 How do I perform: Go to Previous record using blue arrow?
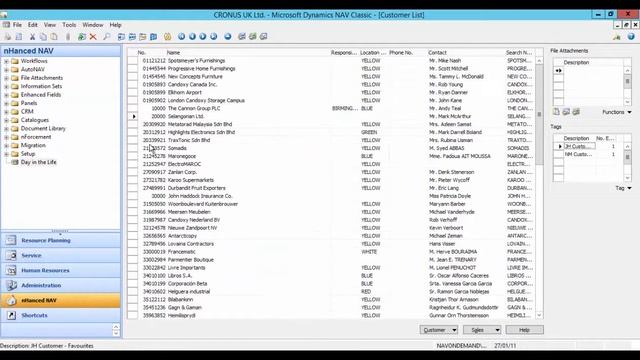[x=192, y=37]
